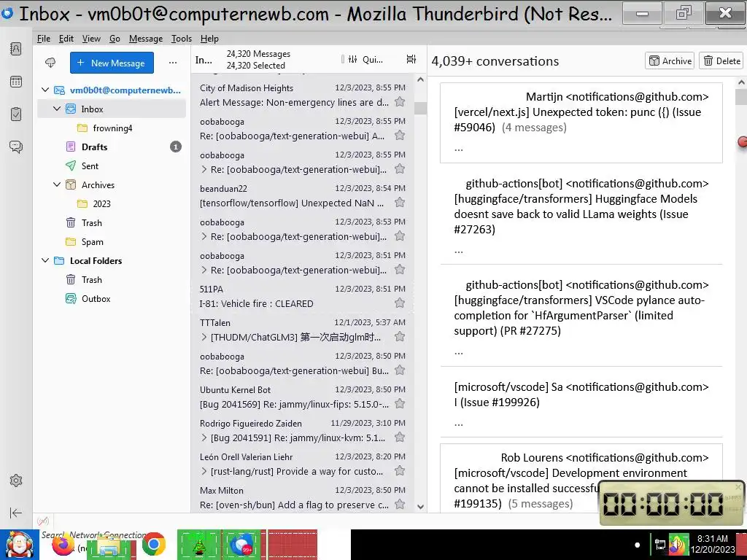Open the View menu
Screen dimensions: 747x560
coord(91,39)
